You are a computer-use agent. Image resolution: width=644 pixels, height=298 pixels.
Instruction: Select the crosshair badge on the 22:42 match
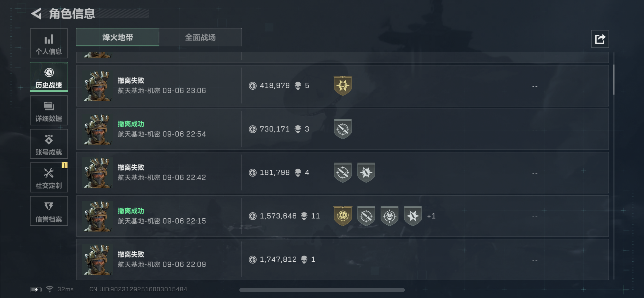(342, 172)
